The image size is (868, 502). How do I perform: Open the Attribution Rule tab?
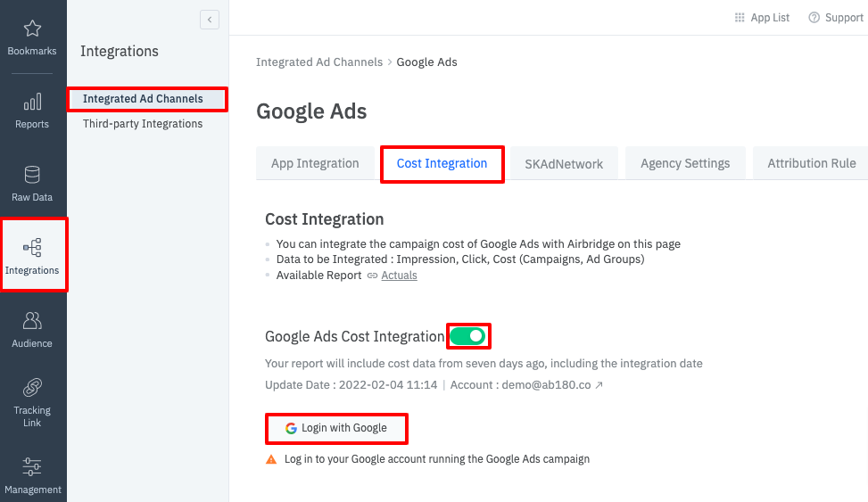pyautogui.click(x=812, y=164)
